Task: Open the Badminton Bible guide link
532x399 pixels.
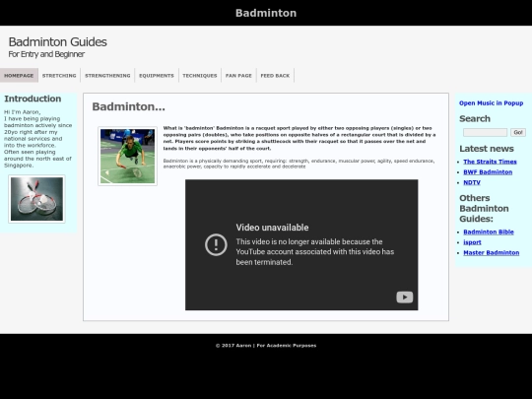Action: click(x=489, y=233)
